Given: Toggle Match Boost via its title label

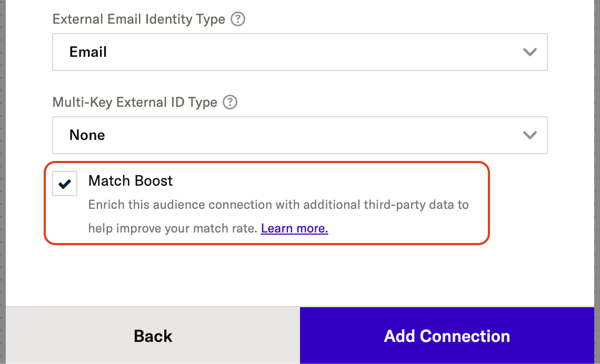Looking at the screenshot, I should click(131, 181).
